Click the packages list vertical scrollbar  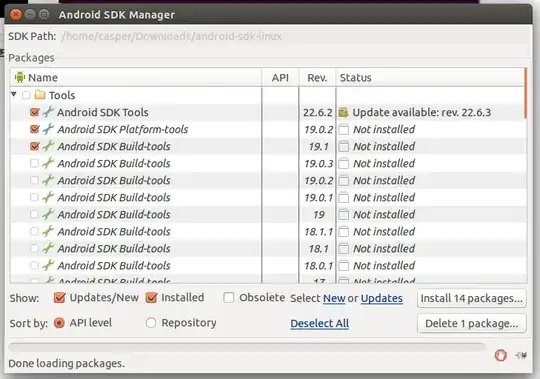tap(526, 176)
